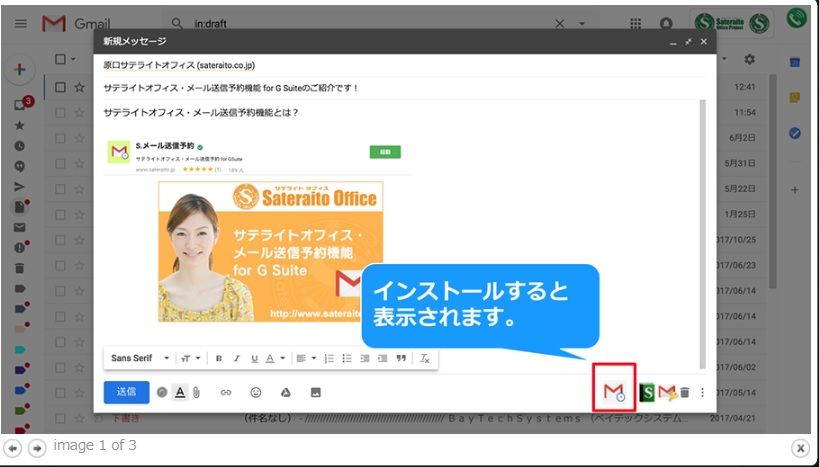
Task: Decrease indent in compose toolbar
Action: pos(365,358)
